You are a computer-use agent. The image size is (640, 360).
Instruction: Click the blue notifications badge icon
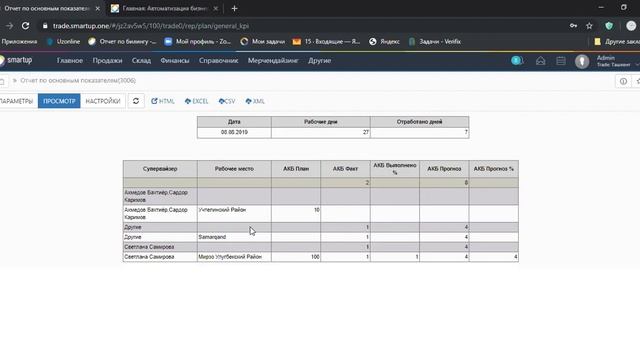click(517, 61)
